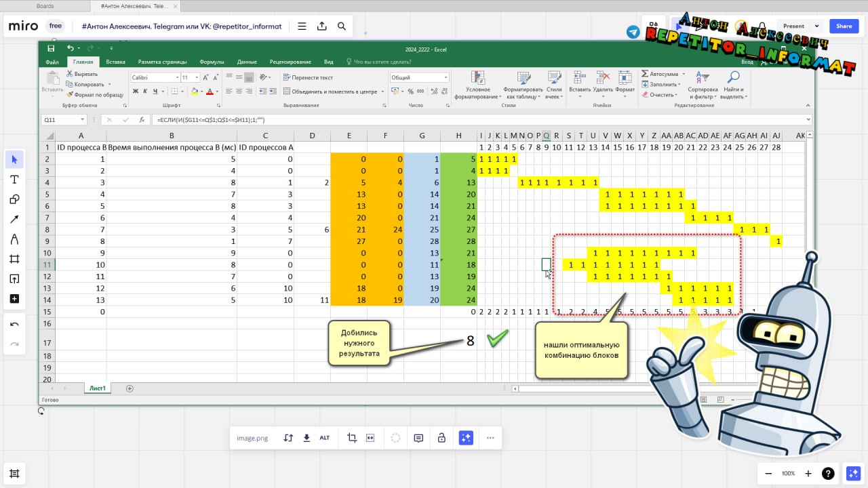
Task: Open the upload tool in left toolbar
Action: [x=14, y=279]
